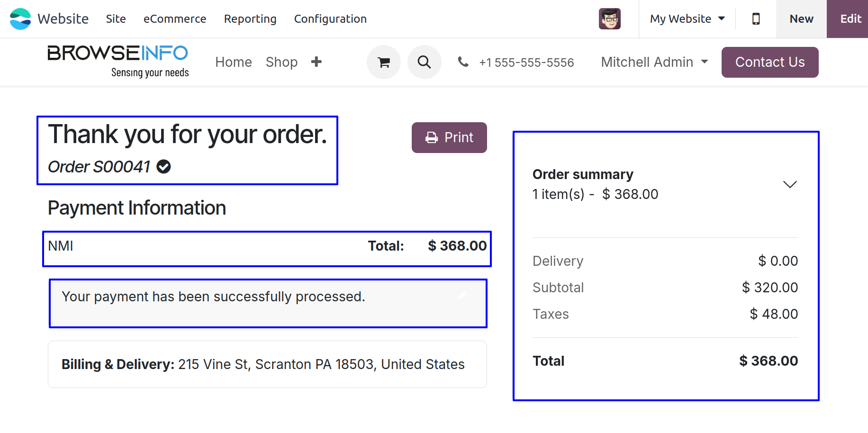868x433 pixels.
Task: Open the Mitchell Admin user dropdown
Action: pyautogui.click(x=655, y=62)
